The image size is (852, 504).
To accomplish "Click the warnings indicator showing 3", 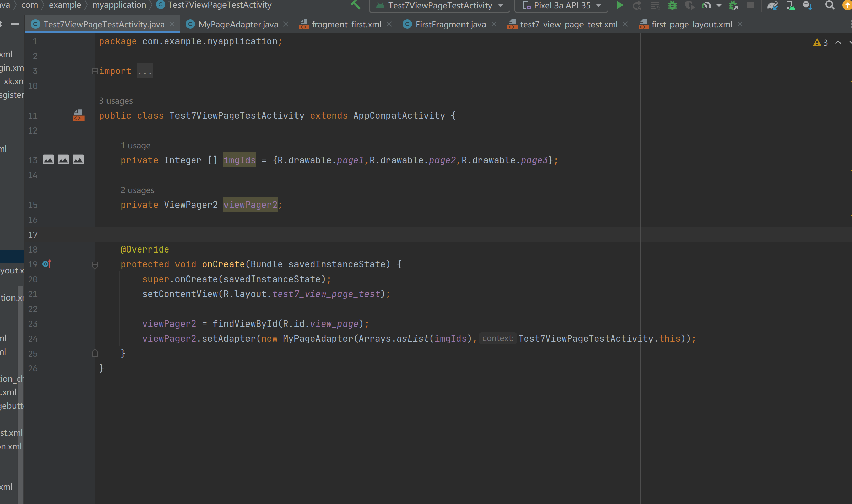I will pyautogui.click(x=821, y=43).
